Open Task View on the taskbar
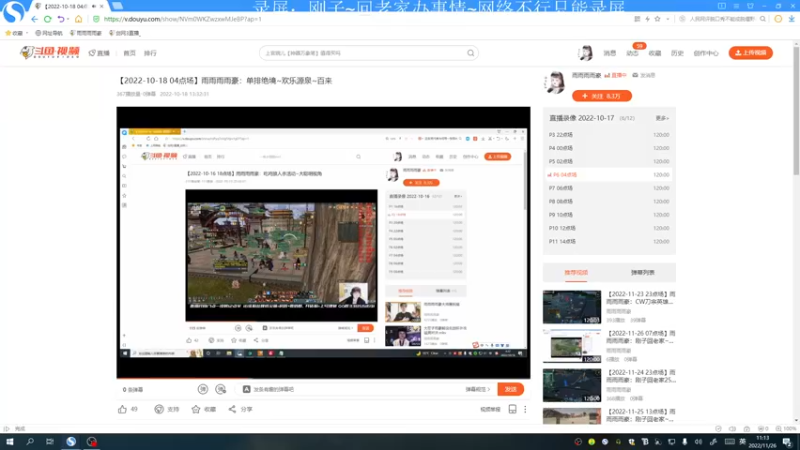 pos(49,442)
